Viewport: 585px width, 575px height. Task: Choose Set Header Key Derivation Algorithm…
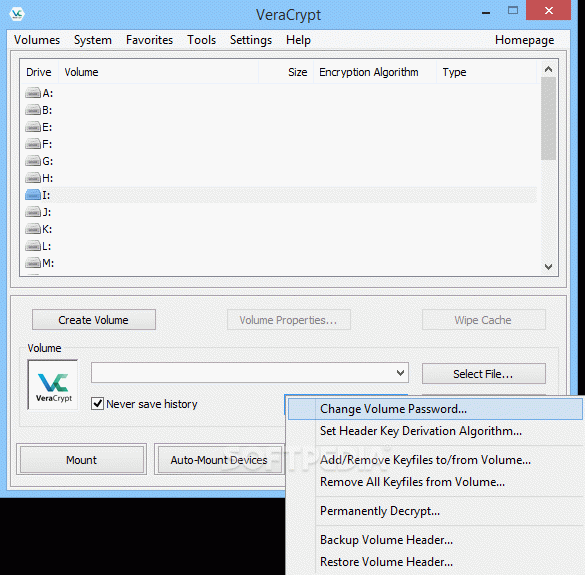[x=435, y=431]
